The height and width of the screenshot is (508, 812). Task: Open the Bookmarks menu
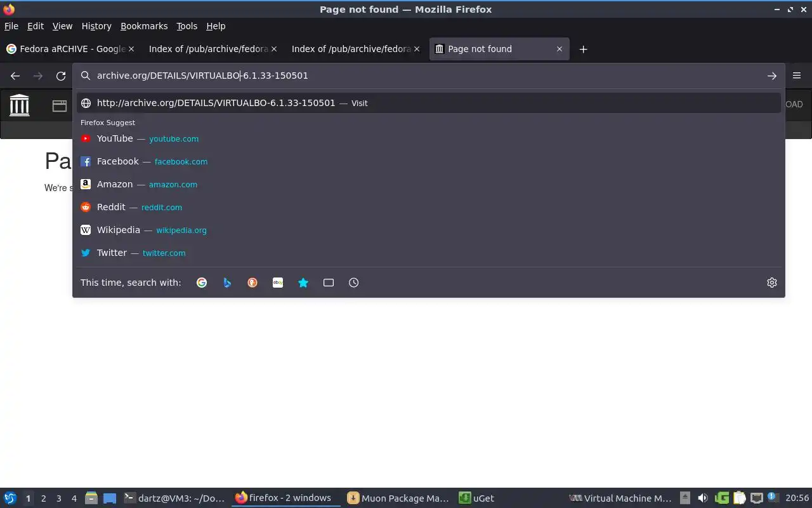click(x=144, y=26)
